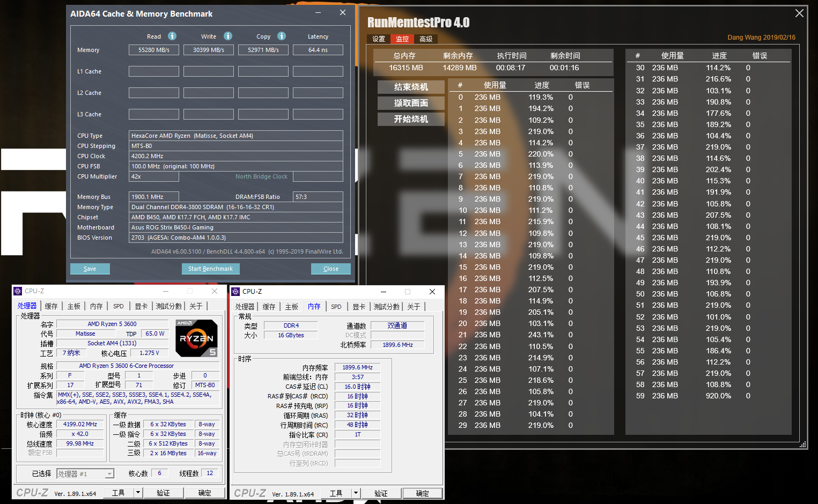Screen dimensions: 818x504
Task: Click 验证 in the left CPU-Z window
Action: click(163, 492)
